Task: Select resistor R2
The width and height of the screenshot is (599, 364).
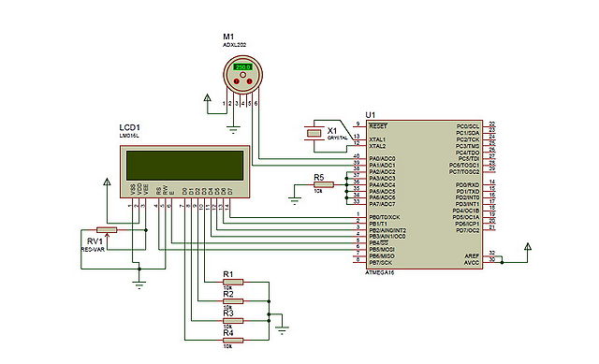Action: 233,301
